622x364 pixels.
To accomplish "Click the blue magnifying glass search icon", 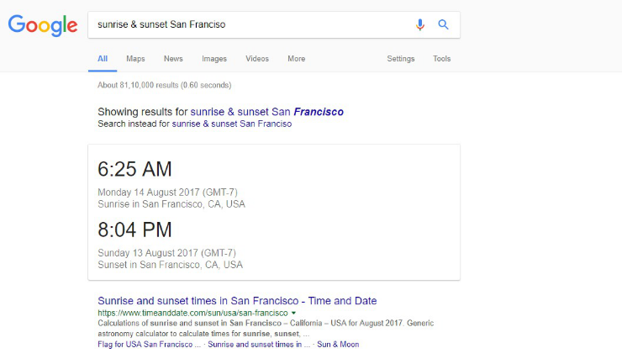I will [443, 24].
